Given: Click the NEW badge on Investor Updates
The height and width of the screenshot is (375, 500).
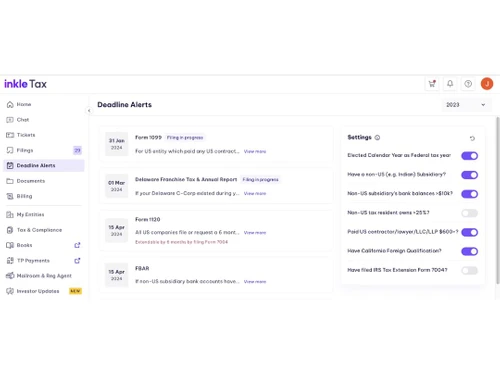Looking at the screenshot, I should coord(75,291).
